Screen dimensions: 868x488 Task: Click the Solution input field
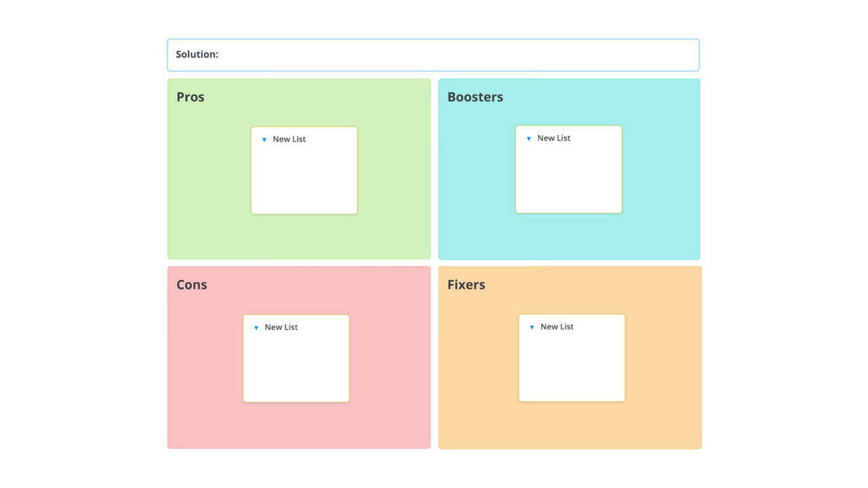433,55
